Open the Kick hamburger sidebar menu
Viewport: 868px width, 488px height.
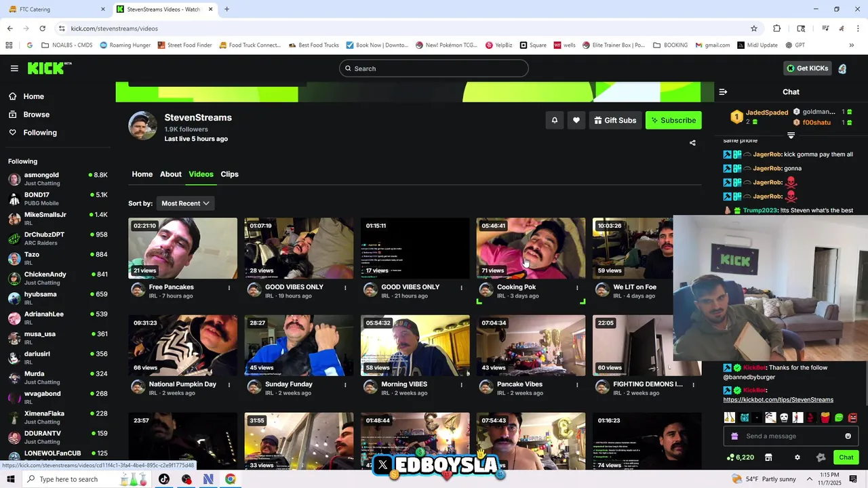tap(14, 68)
